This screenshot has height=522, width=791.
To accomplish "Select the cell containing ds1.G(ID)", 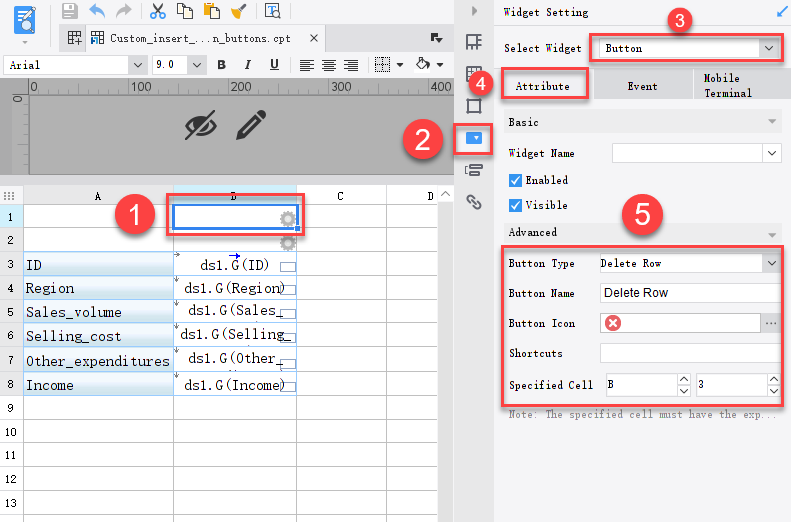I will [x=235, y=264].
